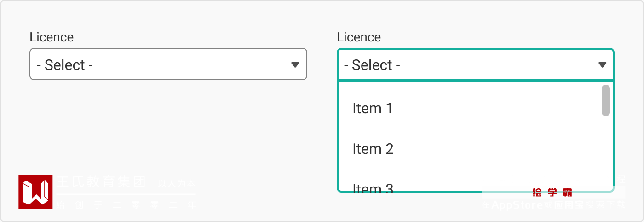Click the blank space right of Item 1
This screenshot has height=222, width=644.
[x=497, y=108]
